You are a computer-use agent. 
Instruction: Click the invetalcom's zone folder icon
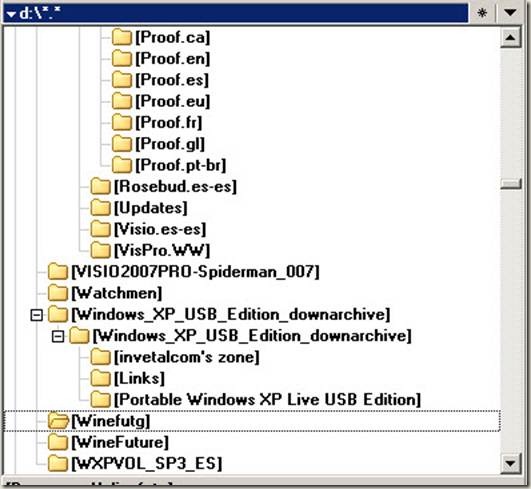[x=101, y=357]
